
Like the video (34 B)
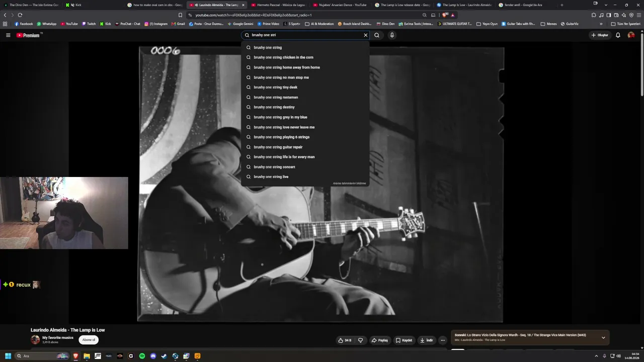pos(345,340)
